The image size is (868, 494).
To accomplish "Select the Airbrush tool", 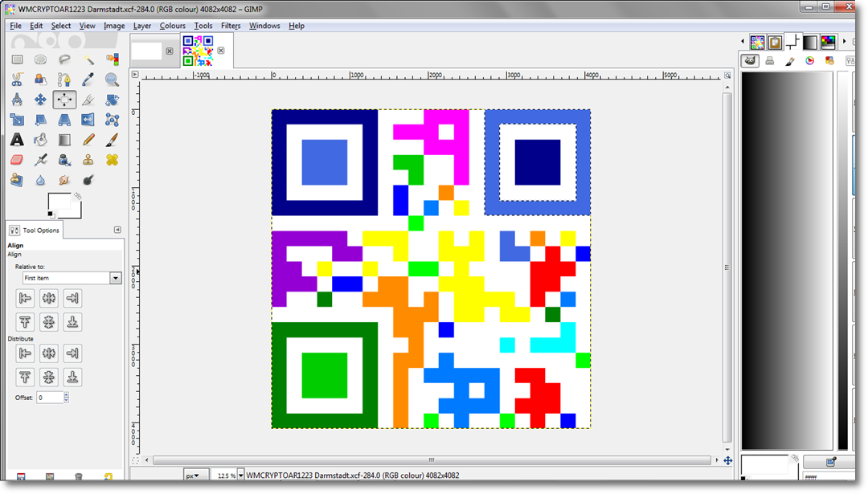I will [40, 160].
